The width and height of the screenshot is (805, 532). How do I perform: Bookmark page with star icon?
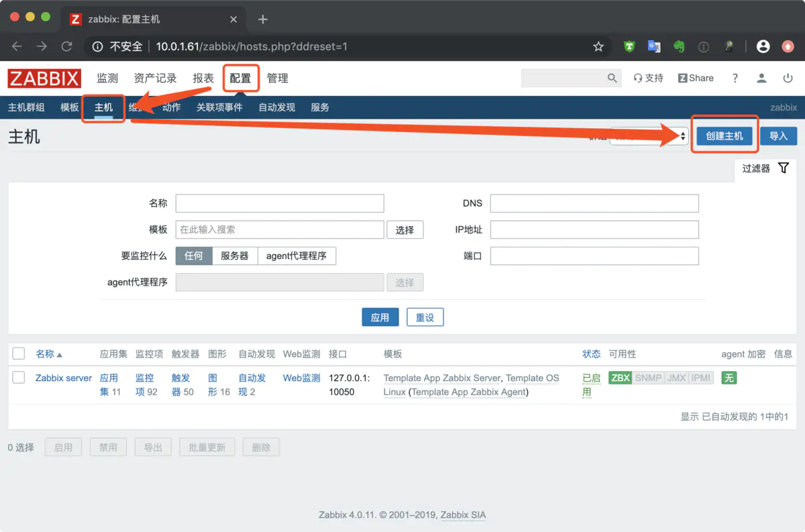(598, 46)
